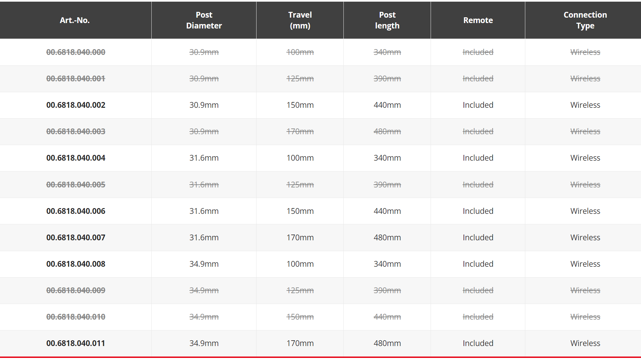Click the Art.-No. column header

75,20
